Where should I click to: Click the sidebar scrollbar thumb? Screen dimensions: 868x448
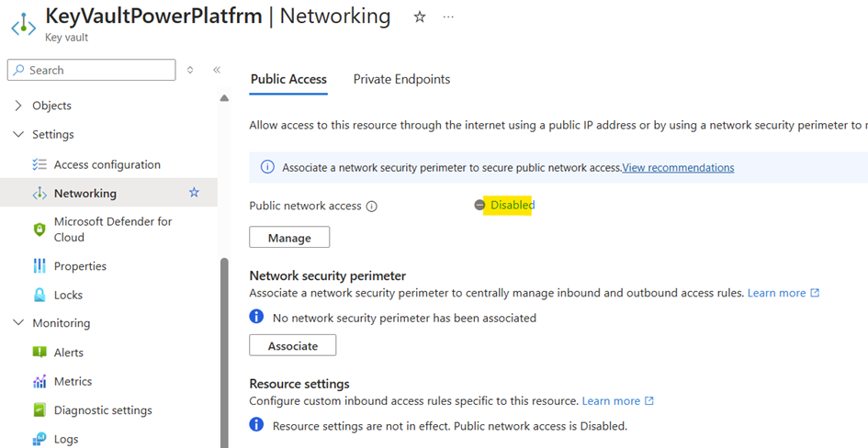pyautogui.click(x=224, y=353)
